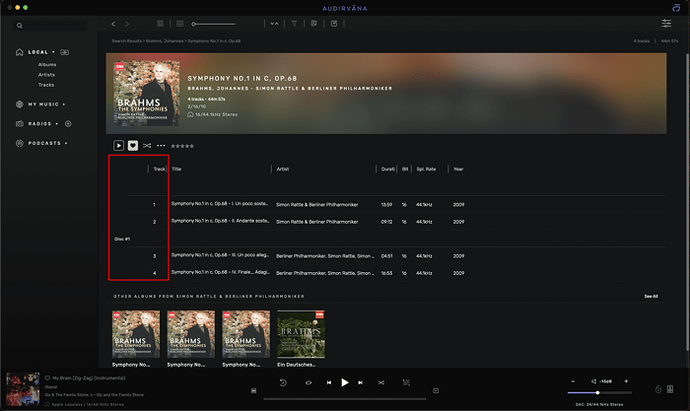Switch to list view layout

pyautogui.click(x=180, y=23)
